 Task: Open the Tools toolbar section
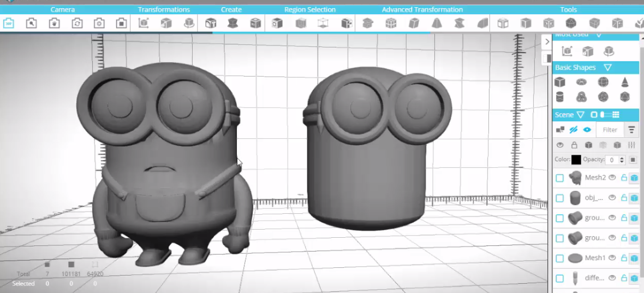point(569,9)
